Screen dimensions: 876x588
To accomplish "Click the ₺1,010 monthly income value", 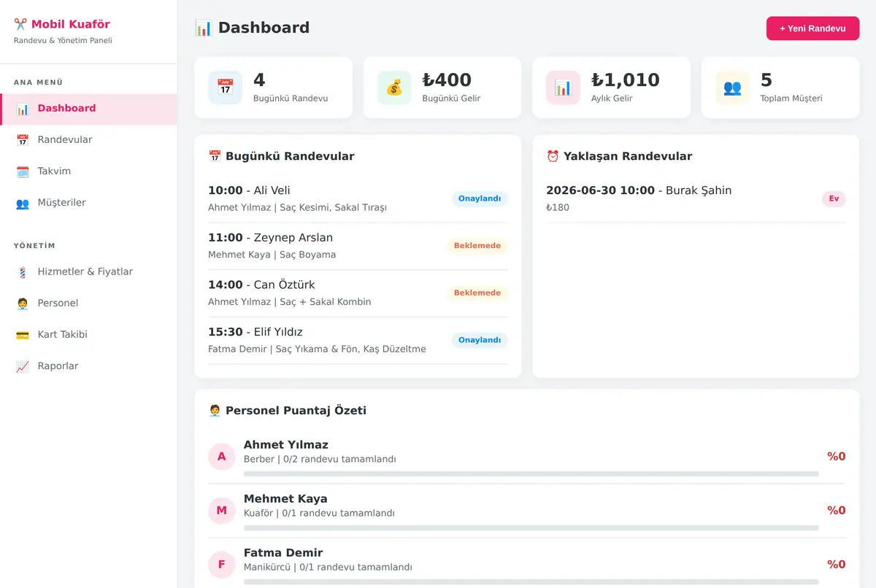I will coord(625,80).
